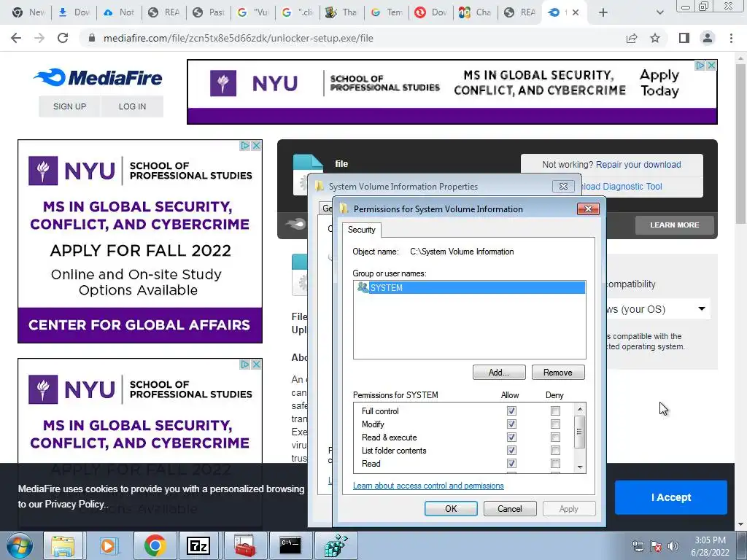Viewport: 747px width, 560px height.
Task: Open Windows Explorer from the taskbar
Action: point(63,545)
